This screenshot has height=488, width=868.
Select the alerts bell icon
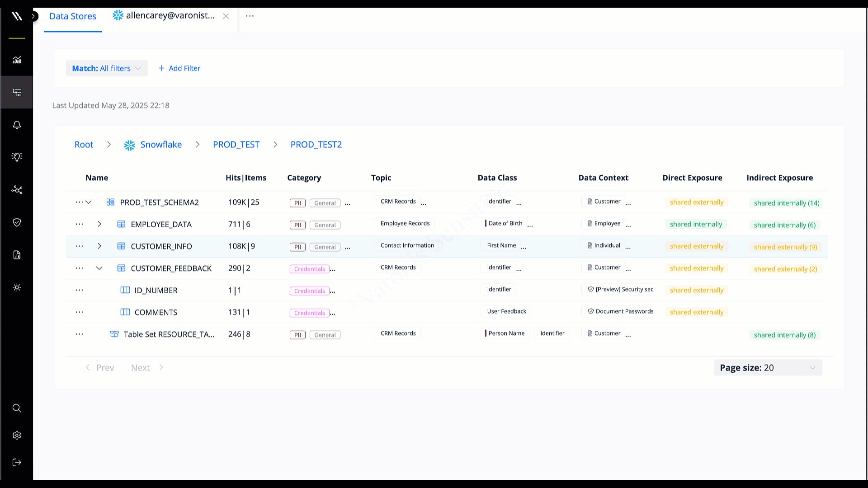pyautogui.click(x=17, y=125)
